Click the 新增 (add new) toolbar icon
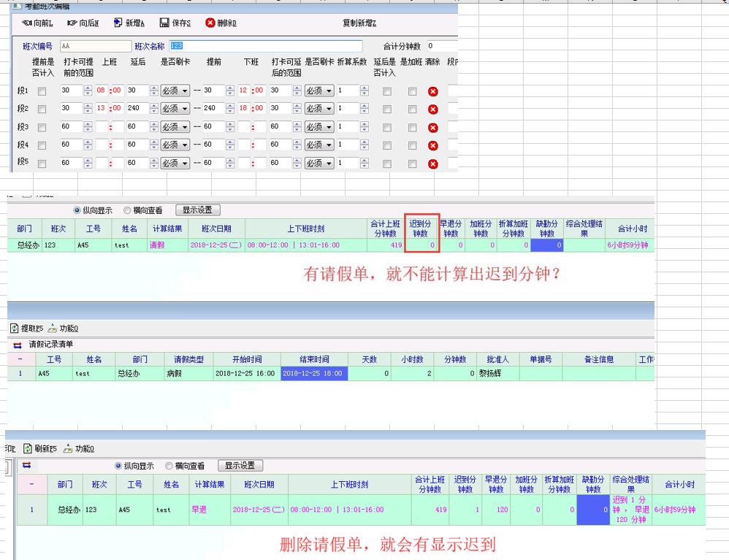 tap(118, 23)
